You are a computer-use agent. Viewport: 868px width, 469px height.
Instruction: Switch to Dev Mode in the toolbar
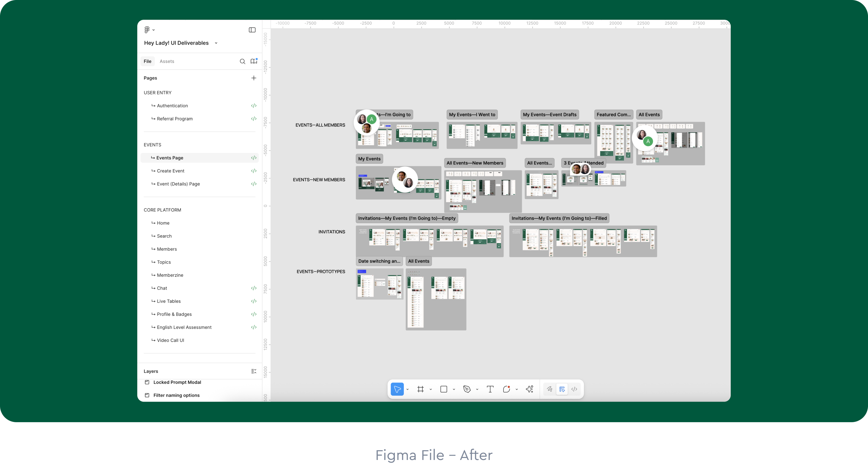click(x=574, y=389)
